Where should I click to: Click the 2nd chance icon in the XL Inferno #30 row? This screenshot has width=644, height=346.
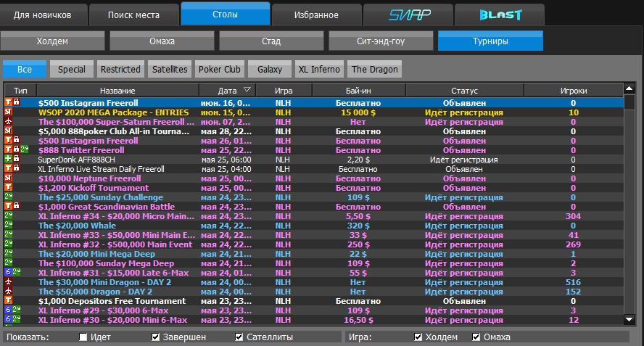[x=17, y=320]
